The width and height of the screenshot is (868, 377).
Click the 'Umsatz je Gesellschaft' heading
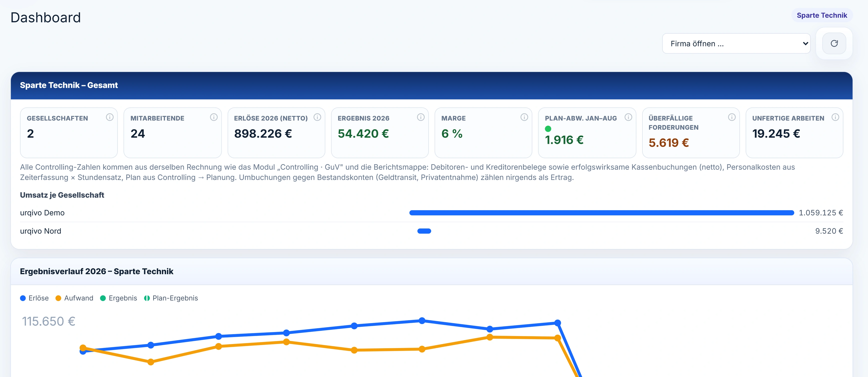coord(62,195)
